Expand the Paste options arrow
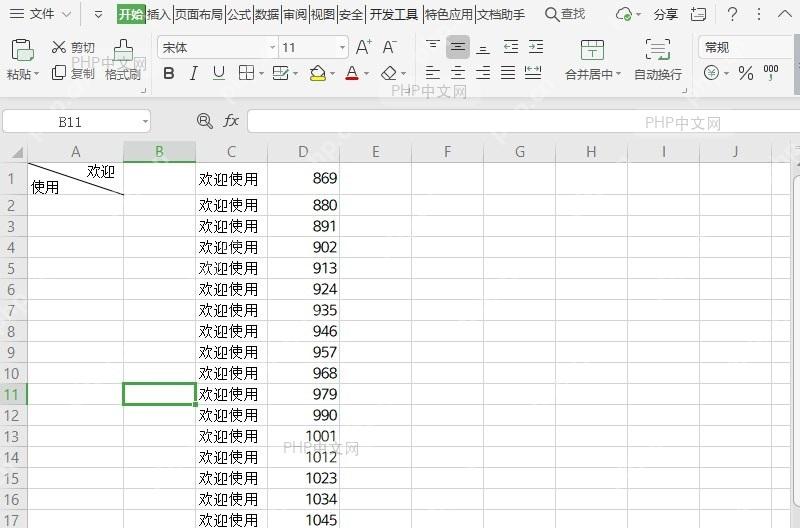800x528 pixels. (x=36, y=74)
